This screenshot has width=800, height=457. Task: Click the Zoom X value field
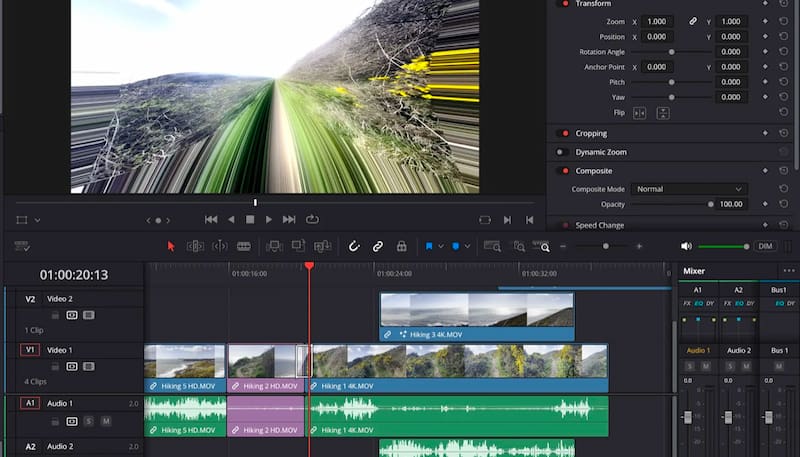pyautogui.click(x=657, y=21)
